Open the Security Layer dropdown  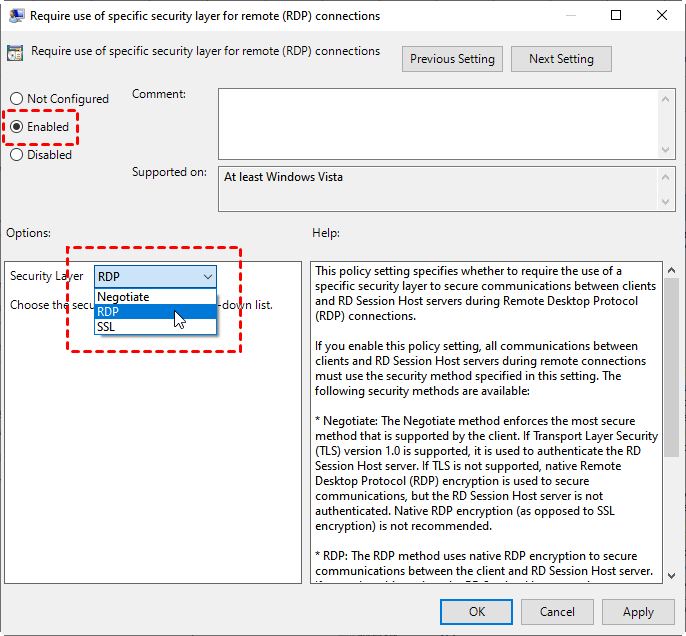click(155, 276)
